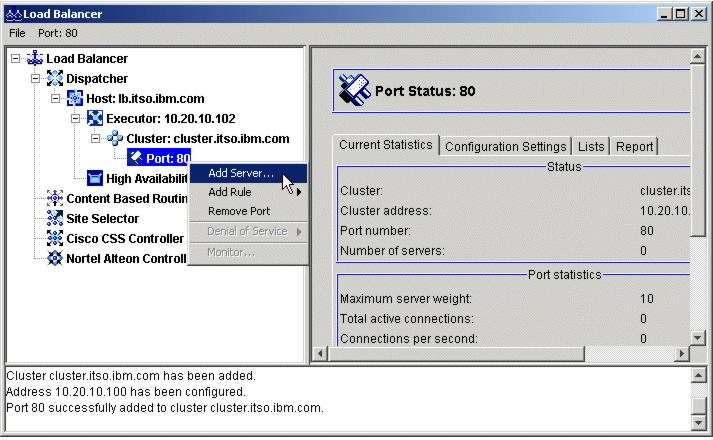The image size is (713, 440).
Task: Select the Site Selector label
Action: coord(102,219)
